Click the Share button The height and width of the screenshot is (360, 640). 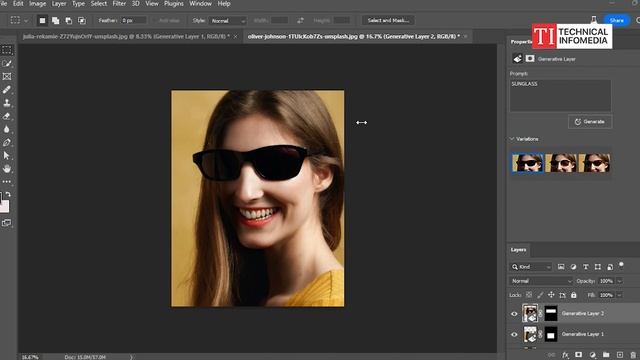[616, 20]
